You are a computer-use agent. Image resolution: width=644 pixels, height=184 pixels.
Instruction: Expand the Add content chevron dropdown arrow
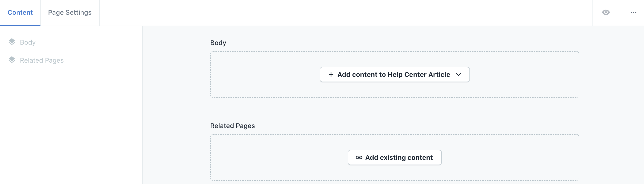459,74
